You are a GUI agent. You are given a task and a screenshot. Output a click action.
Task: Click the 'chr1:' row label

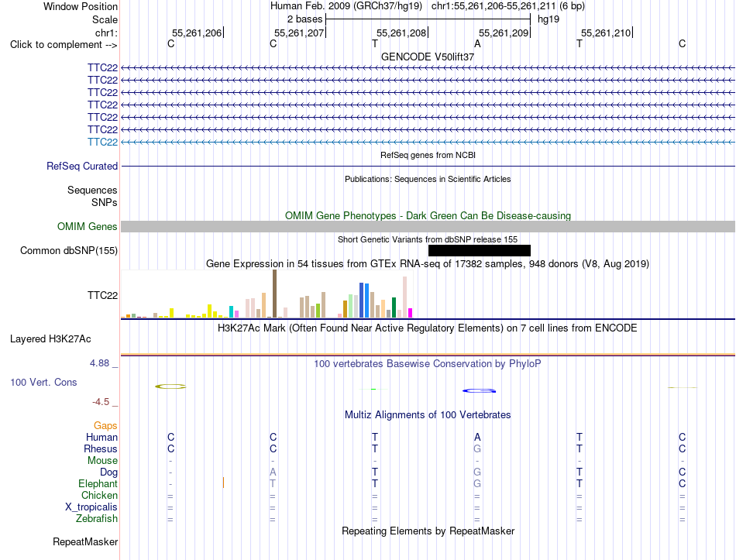(107, 33)
